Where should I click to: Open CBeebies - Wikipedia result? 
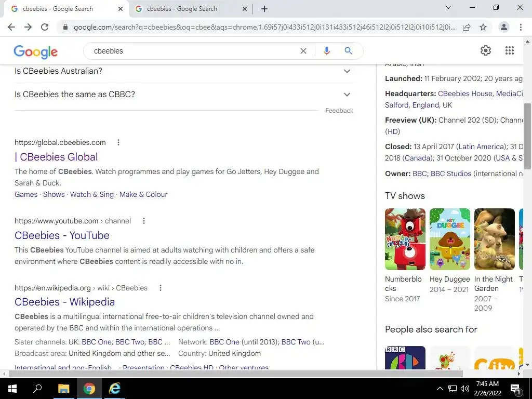64,302
